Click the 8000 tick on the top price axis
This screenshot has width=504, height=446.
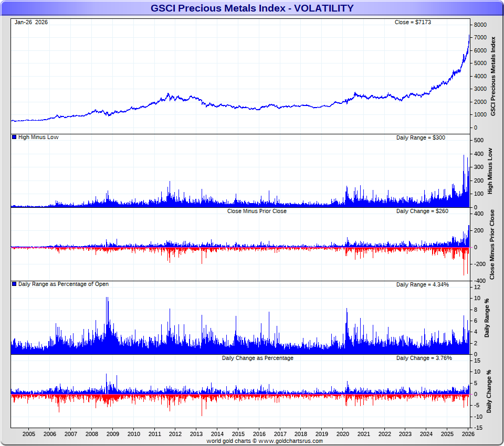(x=481, y=25)
